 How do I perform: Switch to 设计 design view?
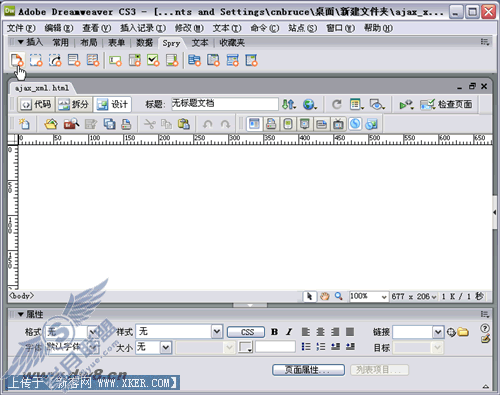(x=112, y=104)
